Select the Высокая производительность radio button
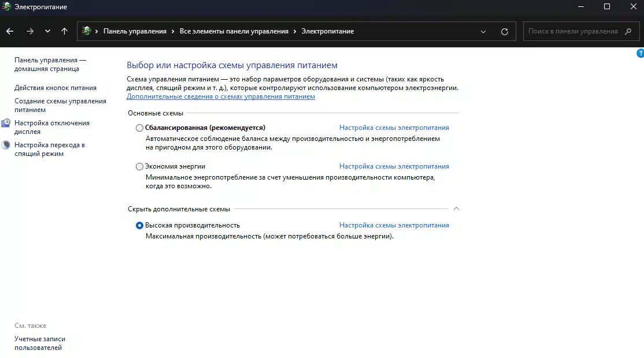Screen dimensions: 644x358 click(139, 225)
